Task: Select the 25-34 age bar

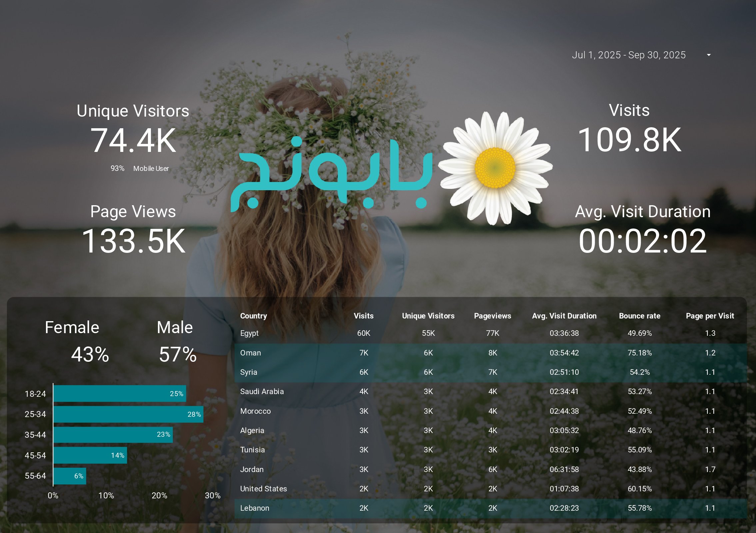Action: click(x=128, y=414)
